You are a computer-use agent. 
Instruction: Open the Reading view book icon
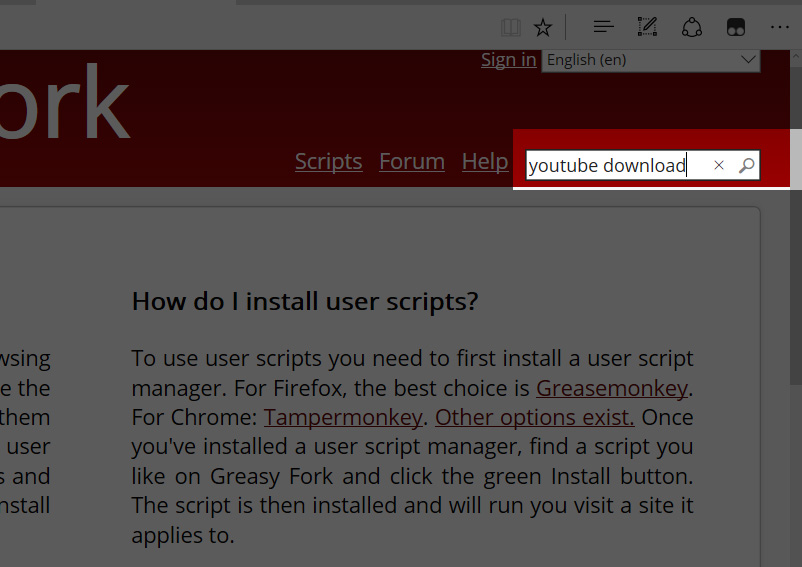(510, 27)
